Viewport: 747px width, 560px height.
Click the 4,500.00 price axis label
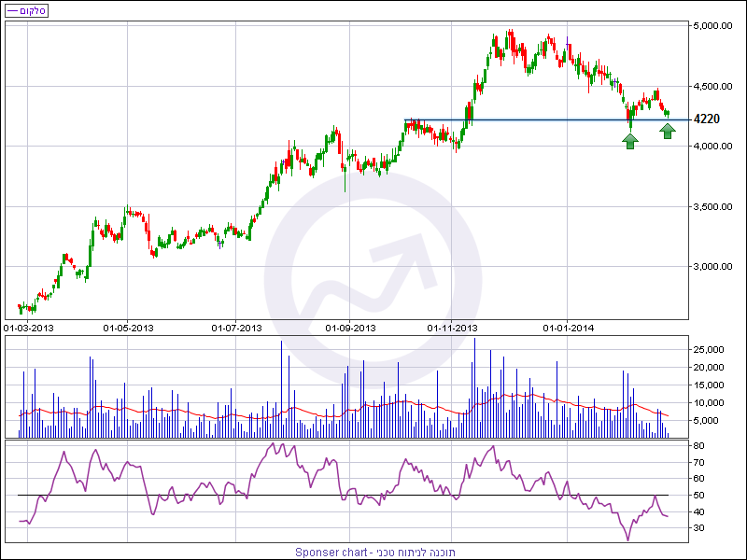point(712,86)
